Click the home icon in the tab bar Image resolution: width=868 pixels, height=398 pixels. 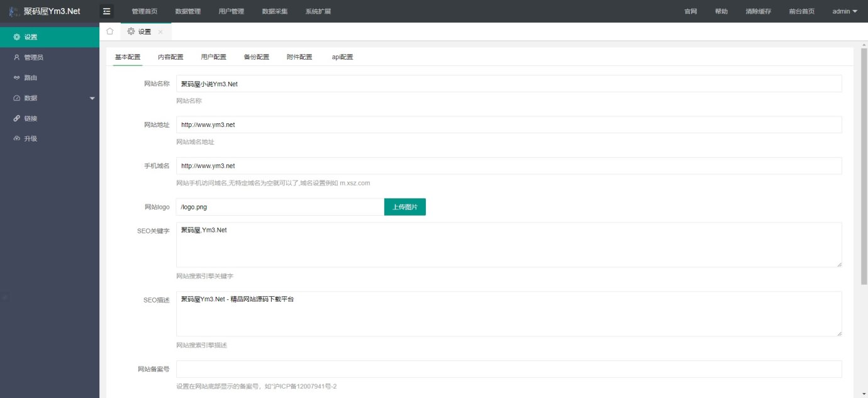click(110, 31)
